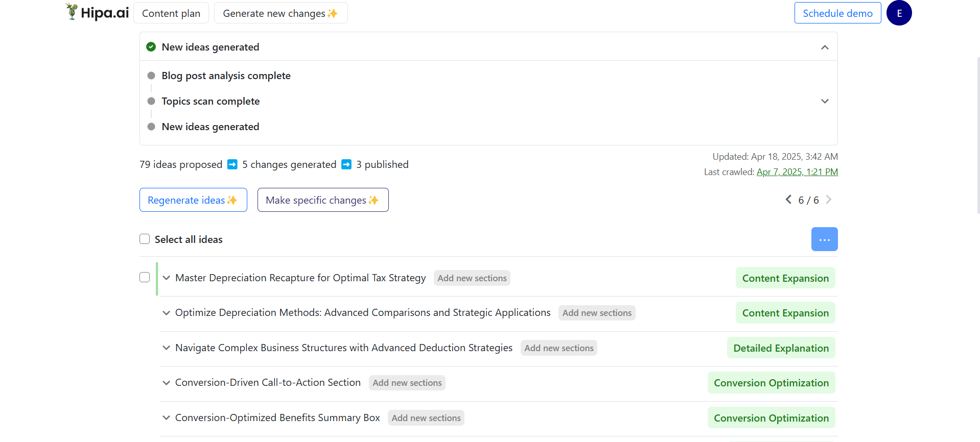Expand the Conversion-Driven Call-to-Action Section idea
Image resolution: width=980 pixels, height=442 pixels.
[167, 383]
